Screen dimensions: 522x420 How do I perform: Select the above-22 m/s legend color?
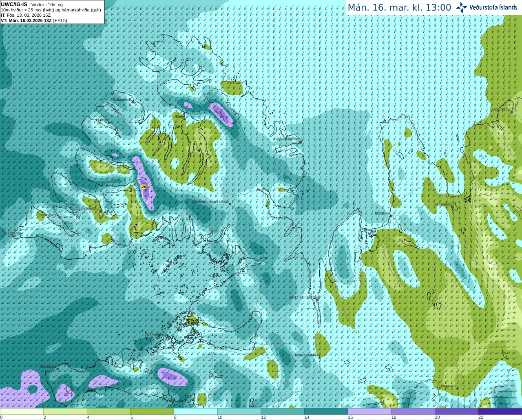point(500,411)
